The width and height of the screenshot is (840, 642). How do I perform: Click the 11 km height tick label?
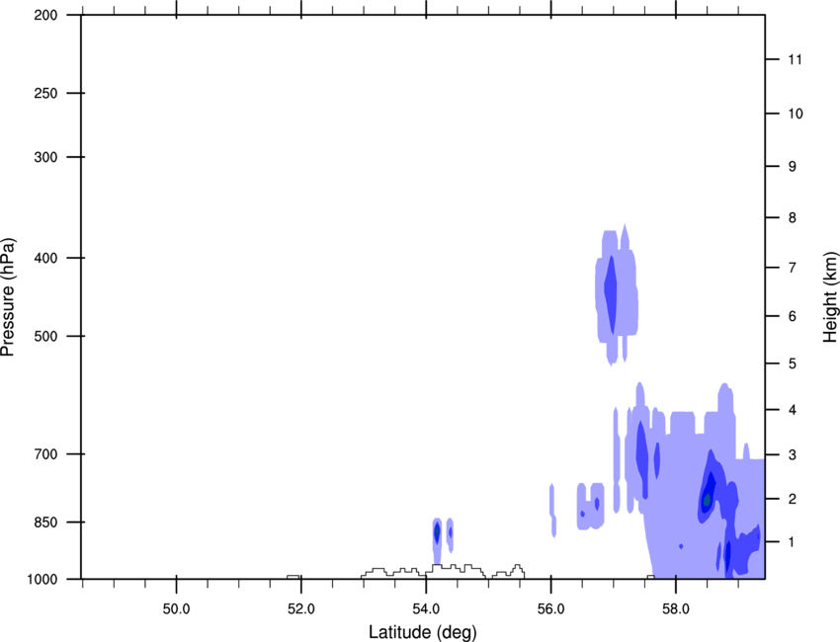[795, 59]
